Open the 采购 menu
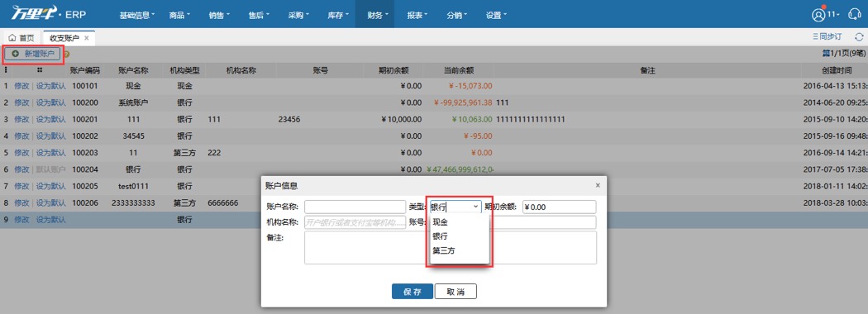This screenshot has width=868, height=314. point(299,15)
